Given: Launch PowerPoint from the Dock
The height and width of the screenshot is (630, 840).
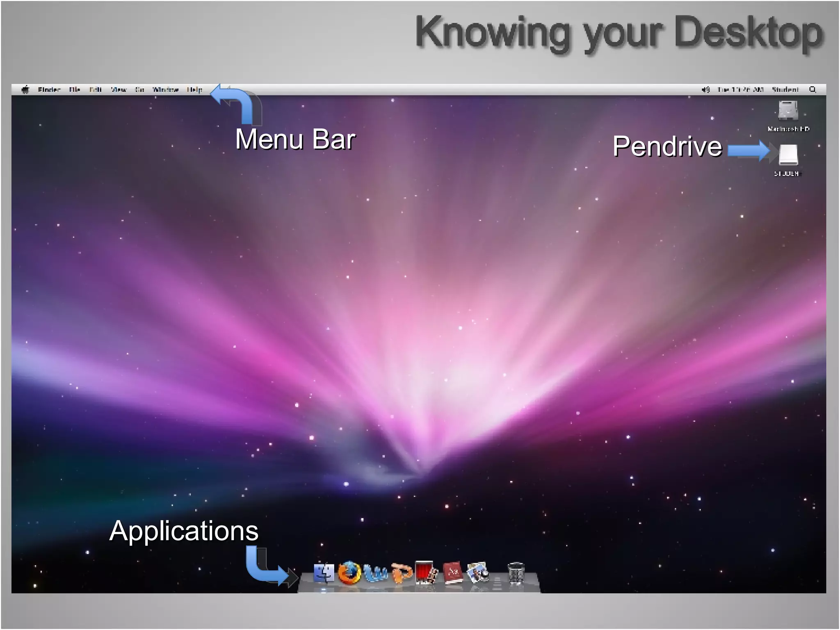Looking at the screenshot, I should pos(402,573).
